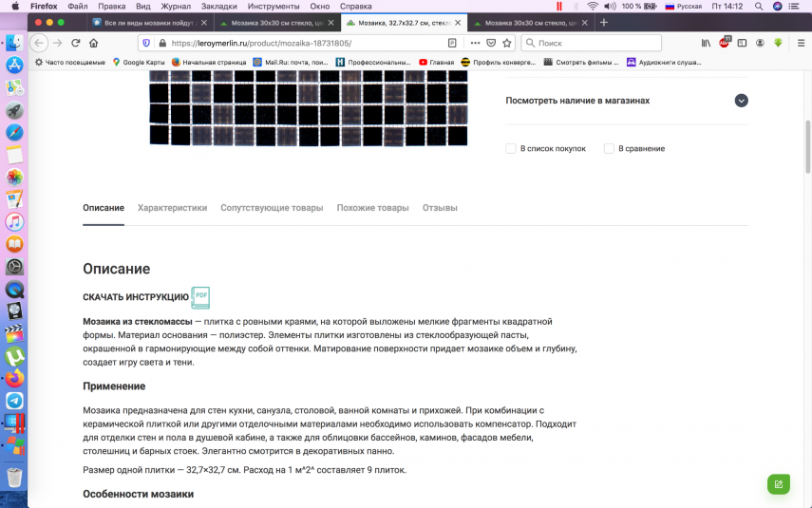The height and width of the screenshot is (508, 812).
Task: Click in the 'Поиск' search field
Action: coord(592,43)
